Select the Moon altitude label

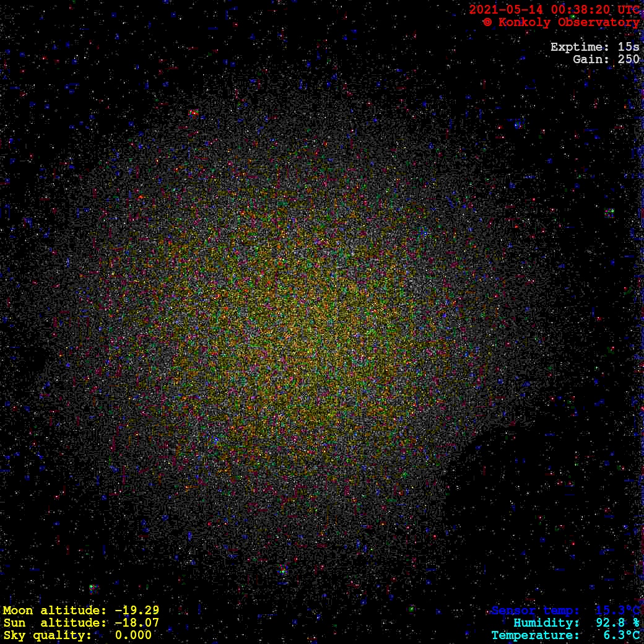[x=51, y=611]
